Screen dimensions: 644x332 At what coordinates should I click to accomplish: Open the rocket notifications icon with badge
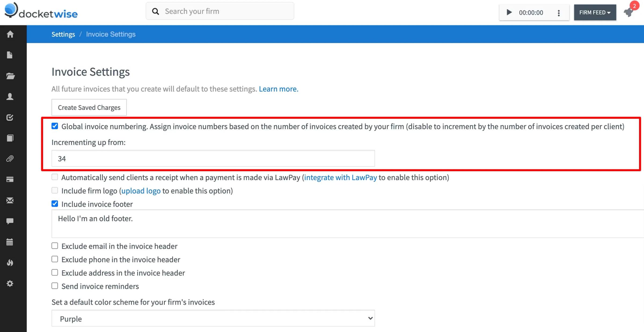(x=628, y=12)
